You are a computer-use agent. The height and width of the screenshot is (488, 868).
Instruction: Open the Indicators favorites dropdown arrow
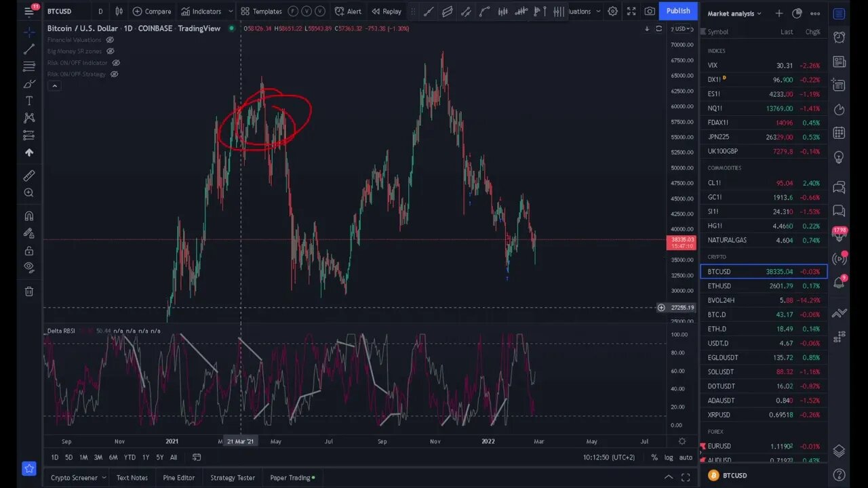point(231,11)
